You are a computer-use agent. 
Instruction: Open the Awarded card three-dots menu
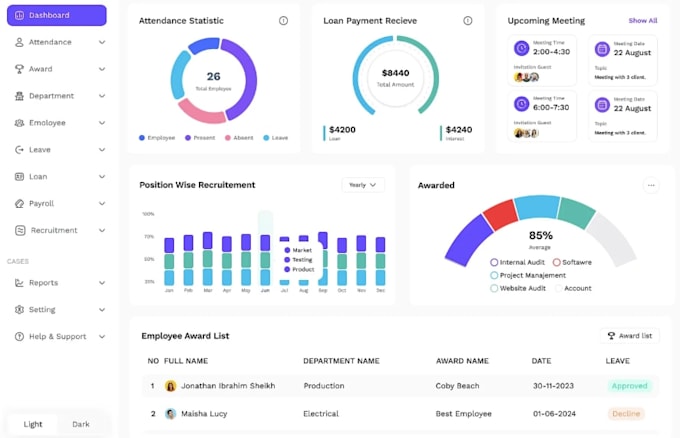651,185
